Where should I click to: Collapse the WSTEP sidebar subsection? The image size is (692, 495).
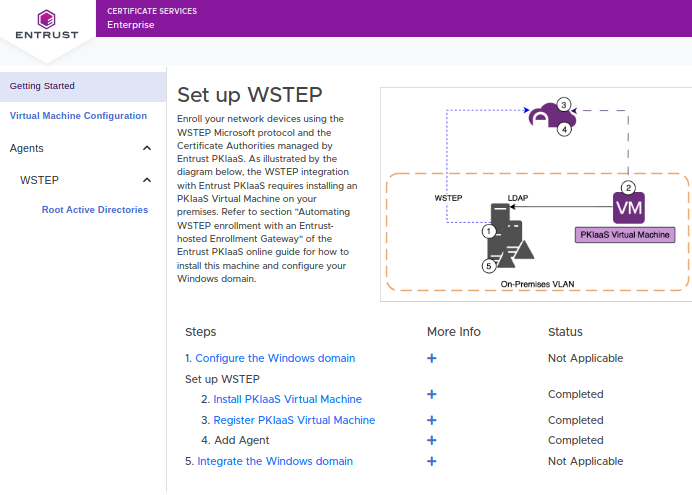point(147,180)
